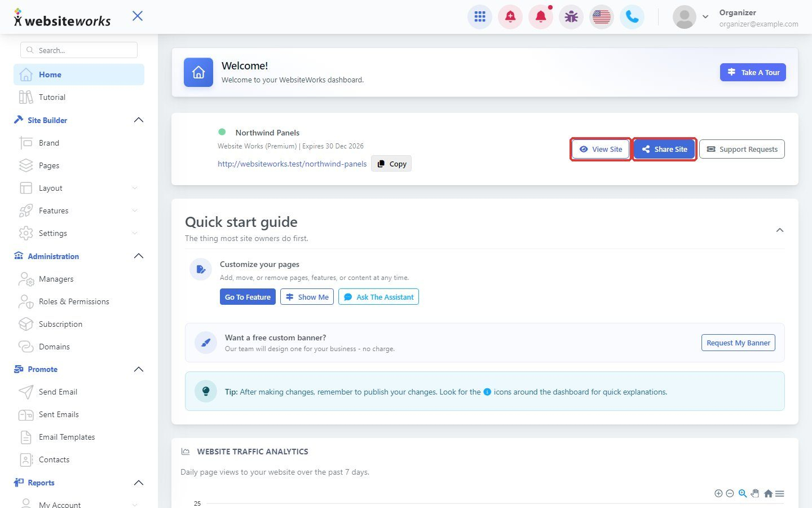Expand the Settings submenu
Viewport: 812px width, 508px height.
point(79,233)
